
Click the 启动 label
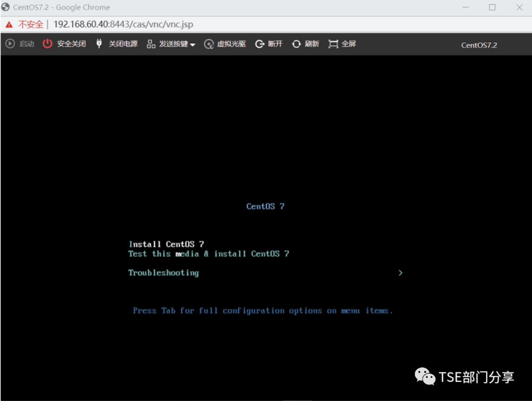click(x=27, y=44)
